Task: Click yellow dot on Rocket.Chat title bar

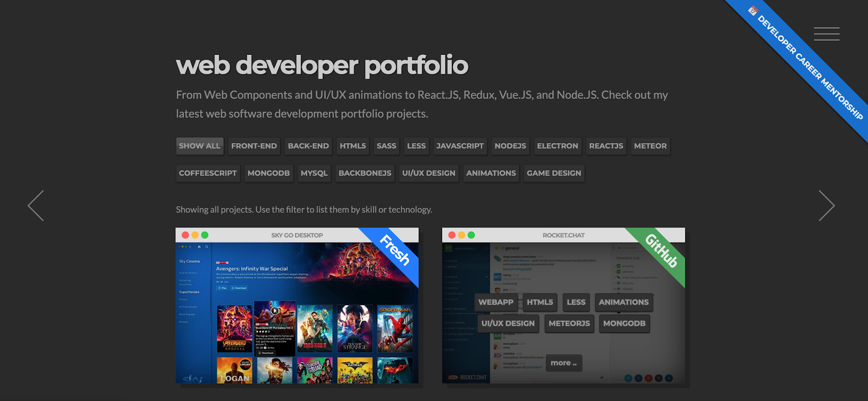Action: click(462, 235)
